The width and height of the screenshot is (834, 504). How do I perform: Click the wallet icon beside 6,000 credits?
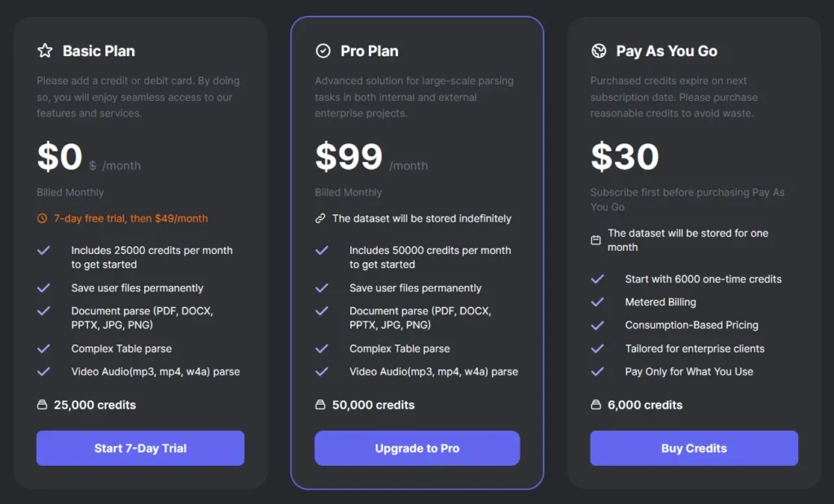pyautogui.click(x=598, y=405)
